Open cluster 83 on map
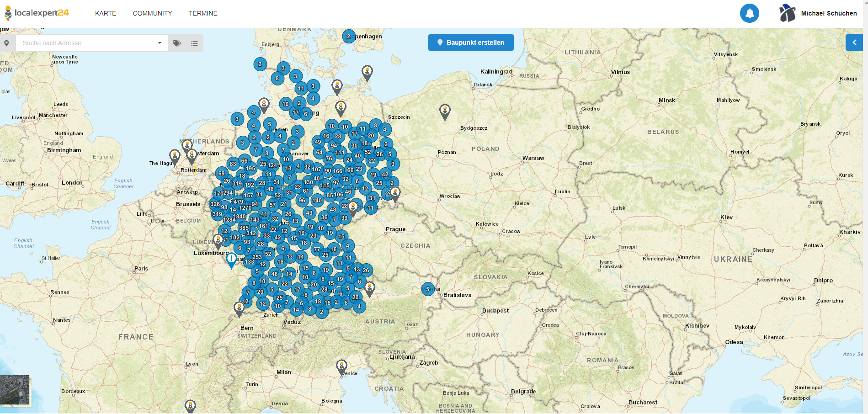 233,164
